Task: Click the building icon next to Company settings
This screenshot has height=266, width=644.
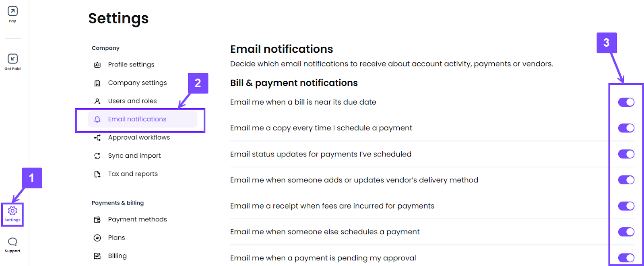Action: pyautogui.click(x=97, y=82)
